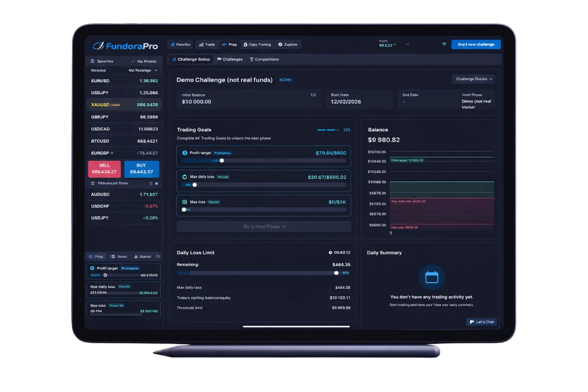This screenshot has width=588, height=392.
Task: Click the Max loss icon
Action: click(185, 202)
